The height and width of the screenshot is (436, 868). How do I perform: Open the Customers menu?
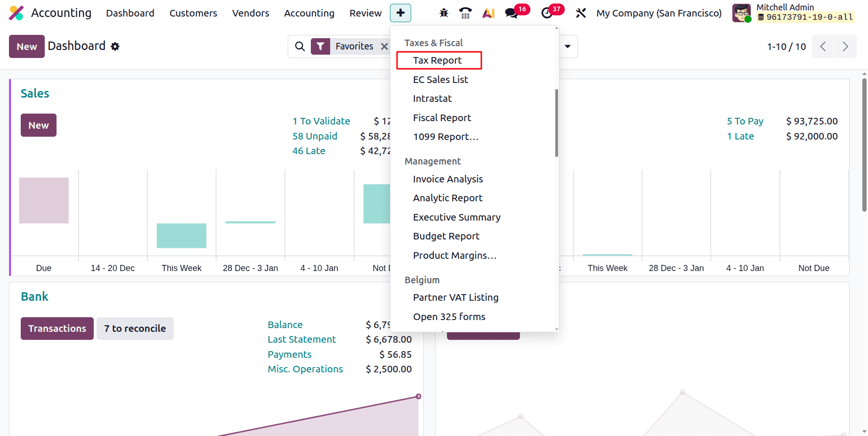193,13
